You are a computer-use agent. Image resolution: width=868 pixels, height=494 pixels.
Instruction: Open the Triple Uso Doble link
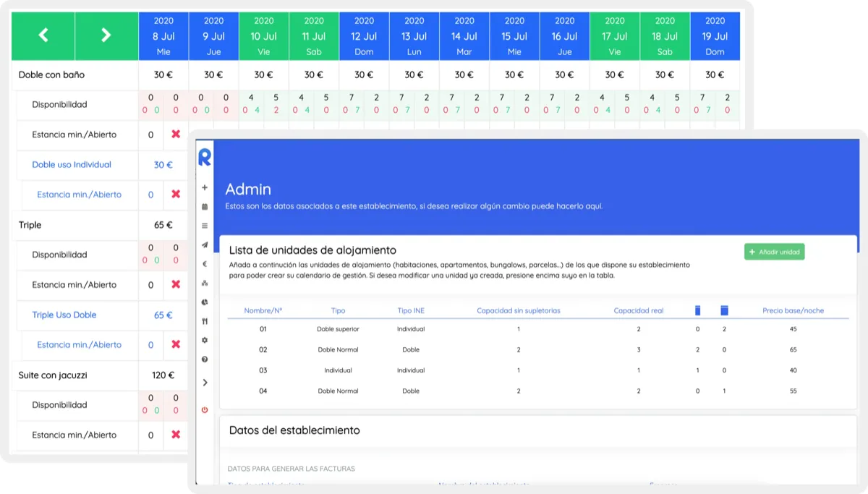(64, 315)
